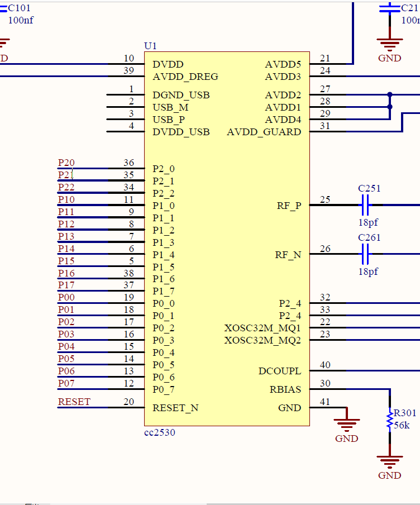Select net label P04
The height and width of the screenshot is (505, 420).
[66, 346]
